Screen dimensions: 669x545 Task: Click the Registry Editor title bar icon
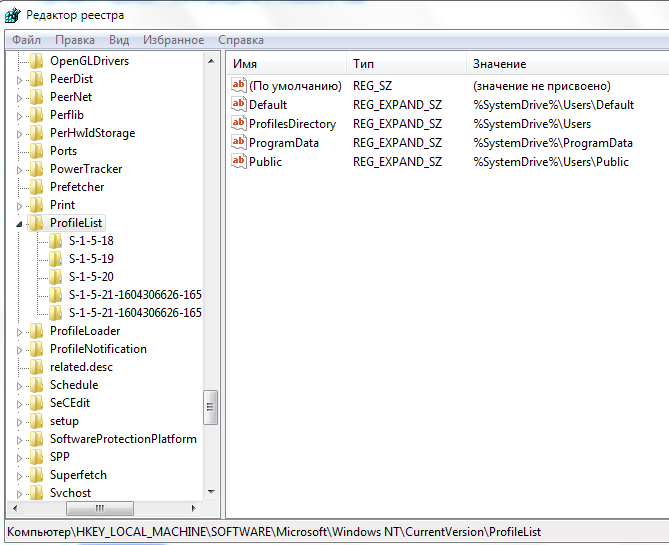pyautogui.click(x=12, y=15)
